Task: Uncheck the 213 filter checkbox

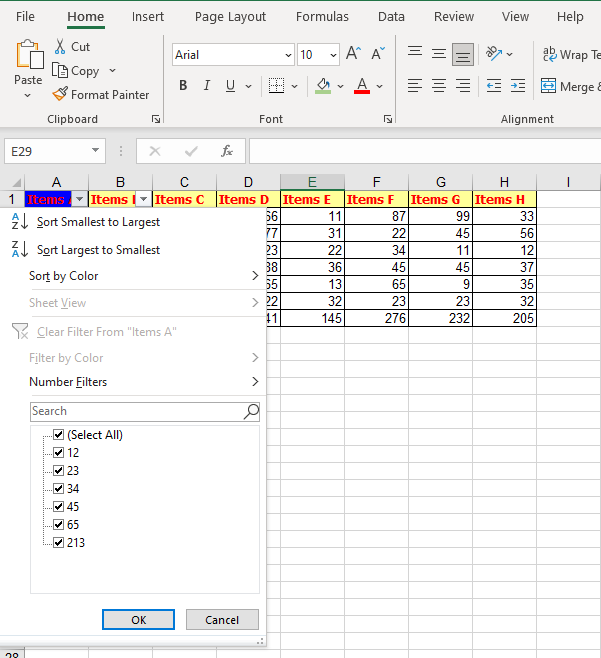Action: click(58, 543)
